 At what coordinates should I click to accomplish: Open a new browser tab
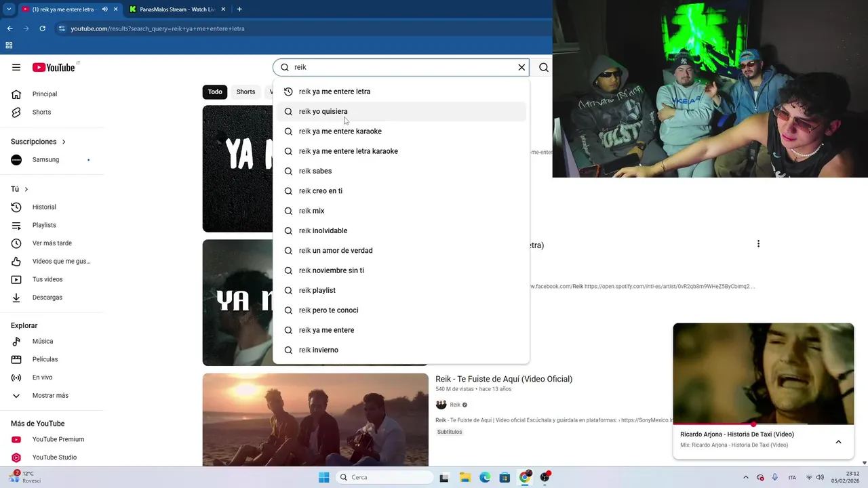click(239, 9)
